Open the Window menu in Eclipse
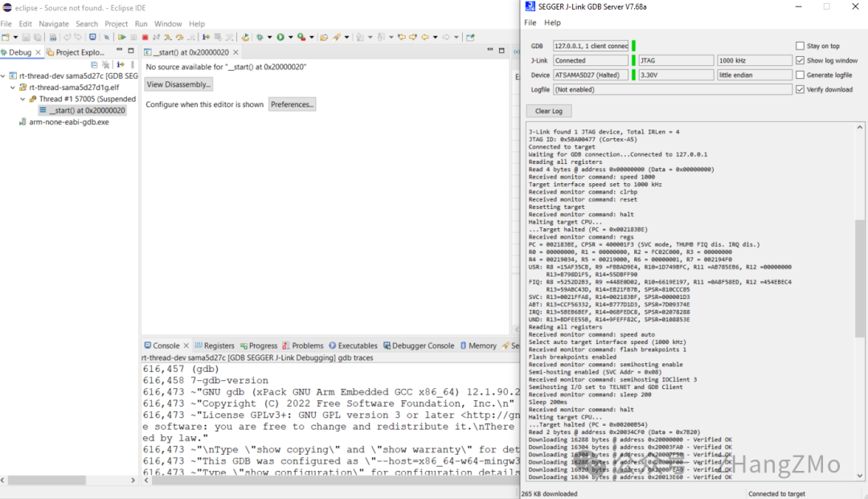868x499 pixels. (168, 24)
